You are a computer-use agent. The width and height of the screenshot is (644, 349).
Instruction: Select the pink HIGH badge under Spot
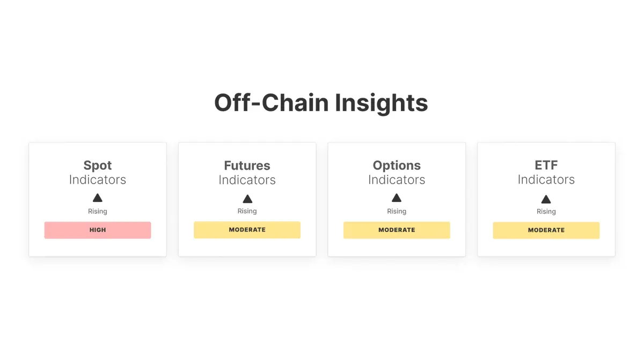(x=98, y=230)
